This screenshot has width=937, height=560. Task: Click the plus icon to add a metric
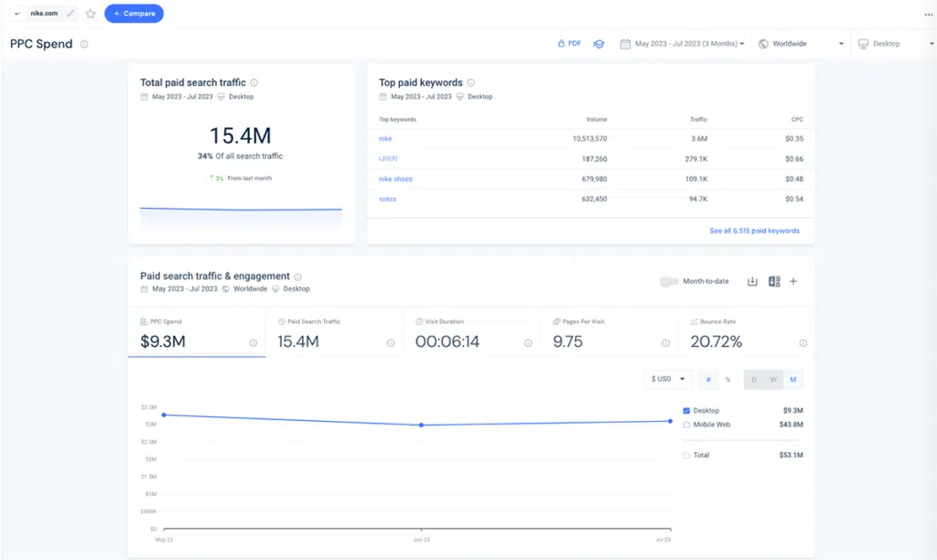pos(795,282)
